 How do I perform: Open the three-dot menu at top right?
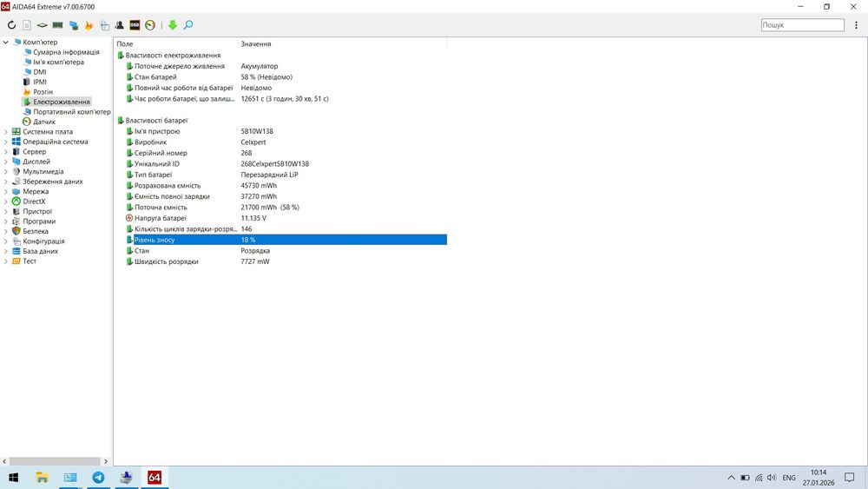point(857,25)
